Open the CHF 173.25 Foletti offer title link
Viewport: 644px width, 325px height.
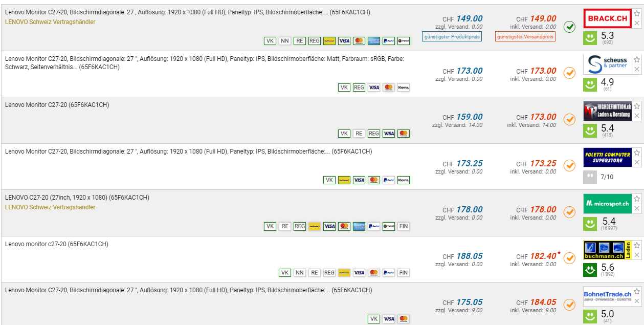pos(188,151)
